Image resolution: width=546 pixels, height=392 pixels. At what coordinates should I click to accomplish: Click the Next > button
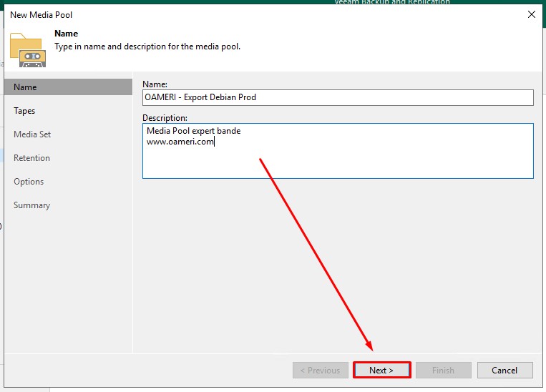pyautogui.click(x=381, y=370)
